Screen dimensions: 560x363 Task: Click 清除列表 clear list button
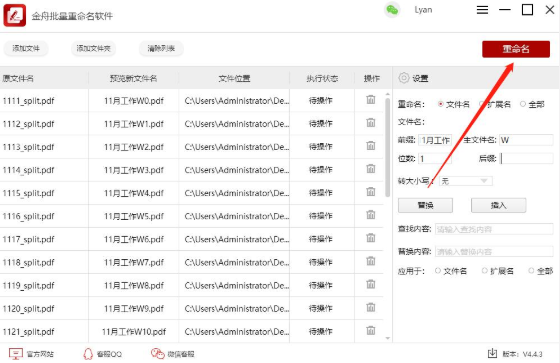[x=161, y=48]
